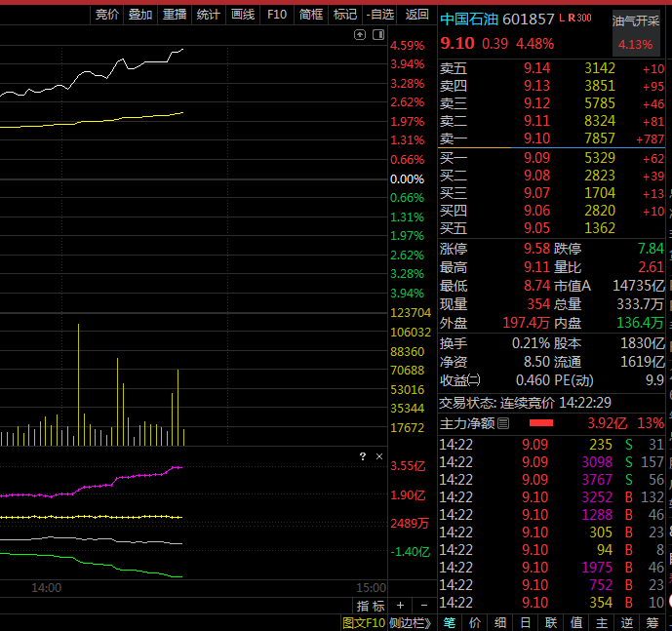672x631 pixels.
Task: Toggle the 侧边栏 sidebar expander
Action: 411,623
